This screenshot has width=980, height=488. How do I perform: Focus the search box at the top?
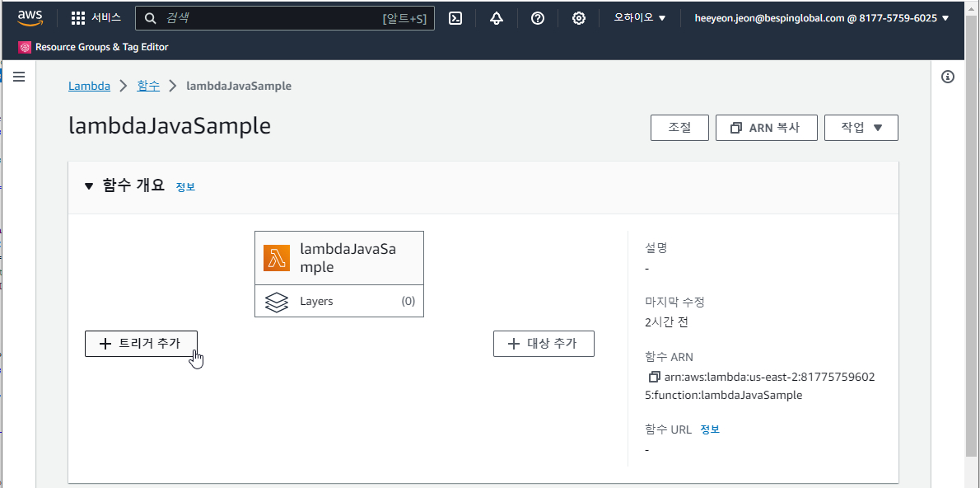coord(285,18)
